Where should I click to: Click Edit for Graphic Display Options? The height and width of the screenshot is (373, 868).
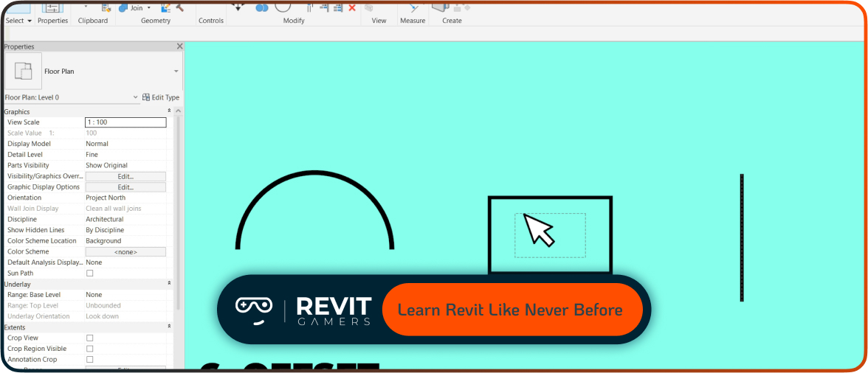125,187
